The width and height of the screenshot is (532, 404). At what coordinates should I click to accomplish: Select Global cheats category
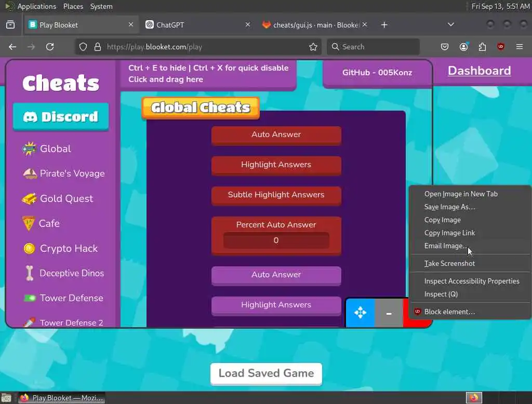46,149
